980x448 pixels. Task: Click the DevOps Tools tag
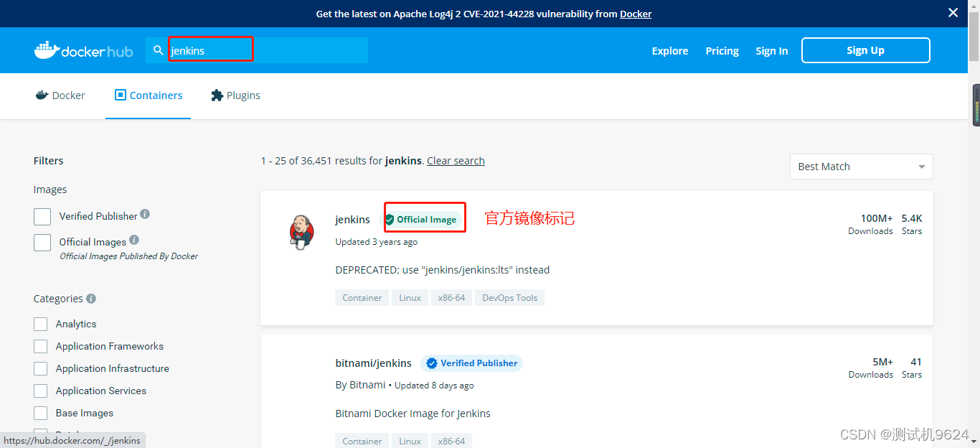[x=509, y=298]
